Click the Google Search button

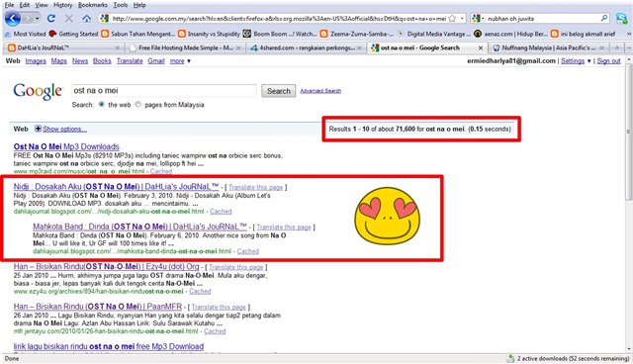click(278, 91)
